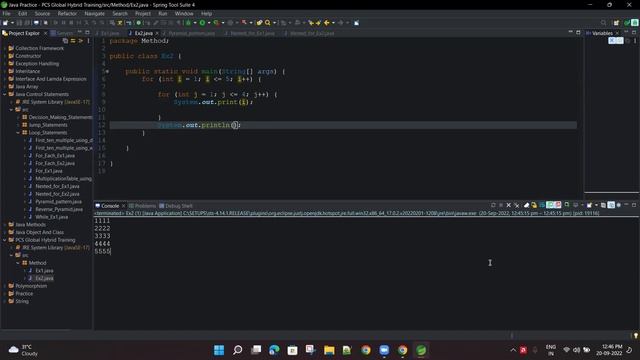Open the Help menu

click(206, 13)
